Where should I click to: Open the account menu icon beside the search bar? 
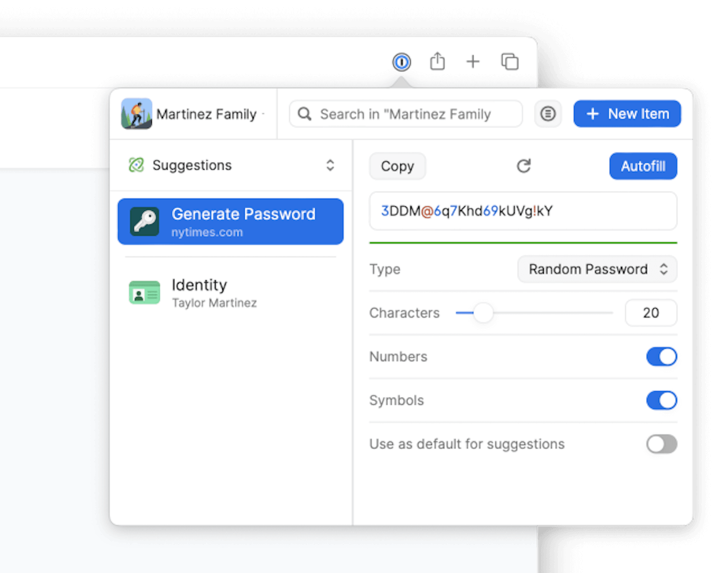click(548, 114)
